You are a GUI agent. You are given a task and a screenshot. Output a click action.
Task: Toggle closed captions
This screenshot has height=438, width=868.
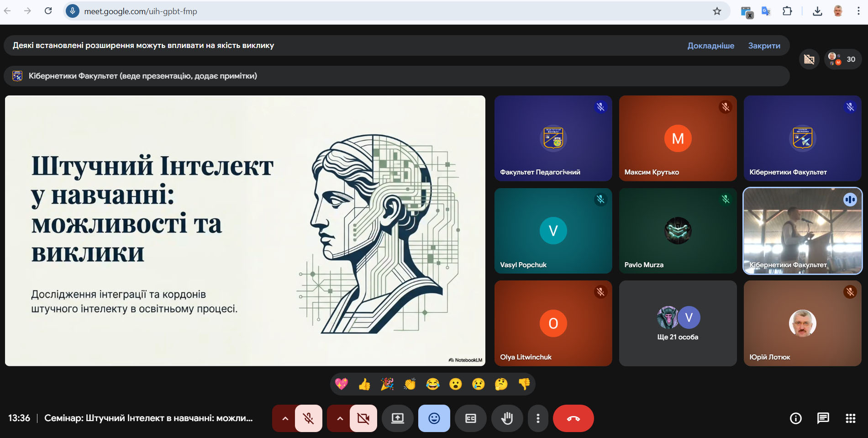click(470, 418)
